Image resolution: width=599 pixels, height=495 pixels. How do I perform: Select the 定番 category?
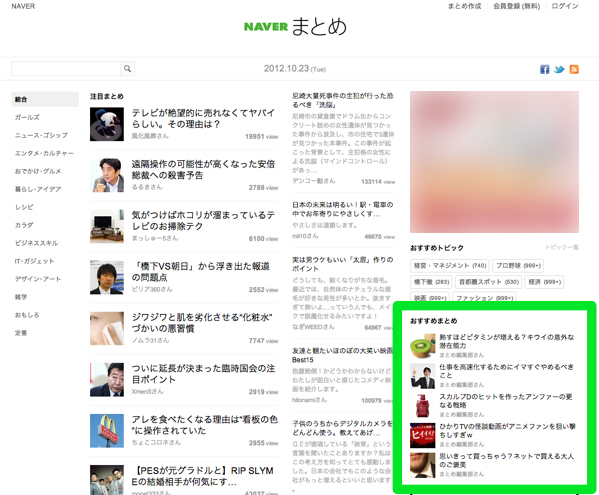(21, 333)
